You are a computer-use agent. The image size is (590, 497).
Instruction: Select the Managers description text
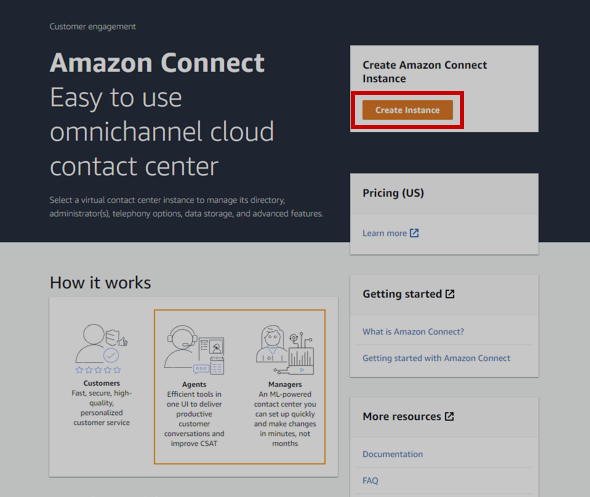[x=285, y=419]
